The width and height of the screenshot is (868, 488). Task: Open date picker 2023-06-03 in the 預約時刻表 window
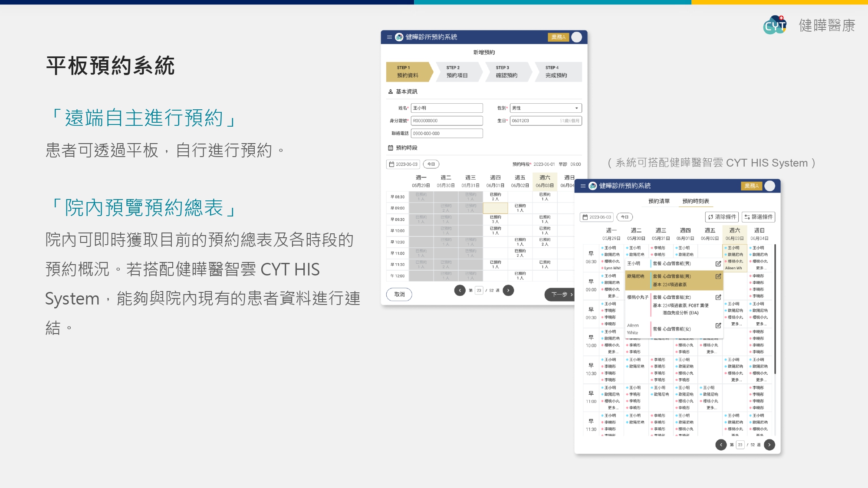[597, 217]
